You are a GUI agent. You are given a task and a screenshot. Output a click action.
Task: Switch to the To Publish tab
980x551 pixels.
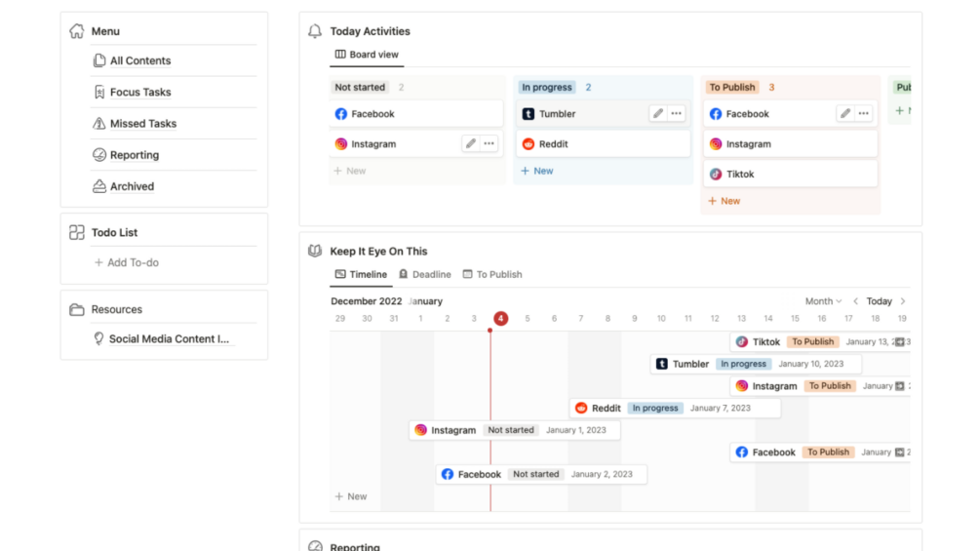point(492,274)
